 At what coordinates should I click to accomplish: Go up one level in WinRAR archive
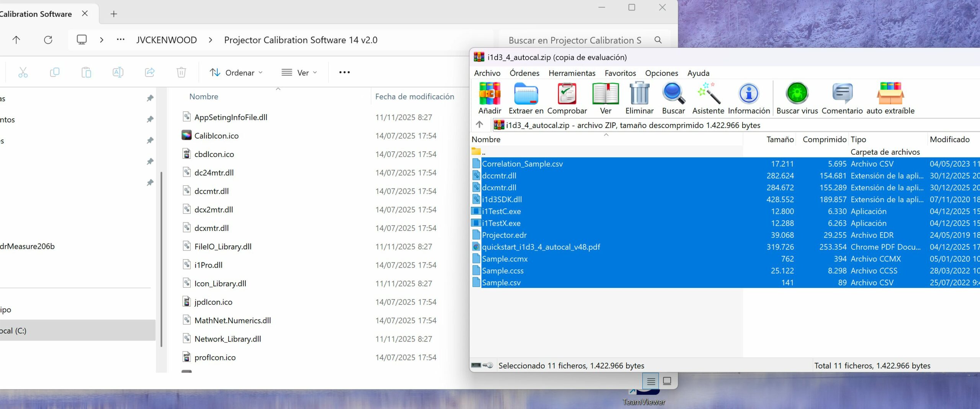coord(479,124)
